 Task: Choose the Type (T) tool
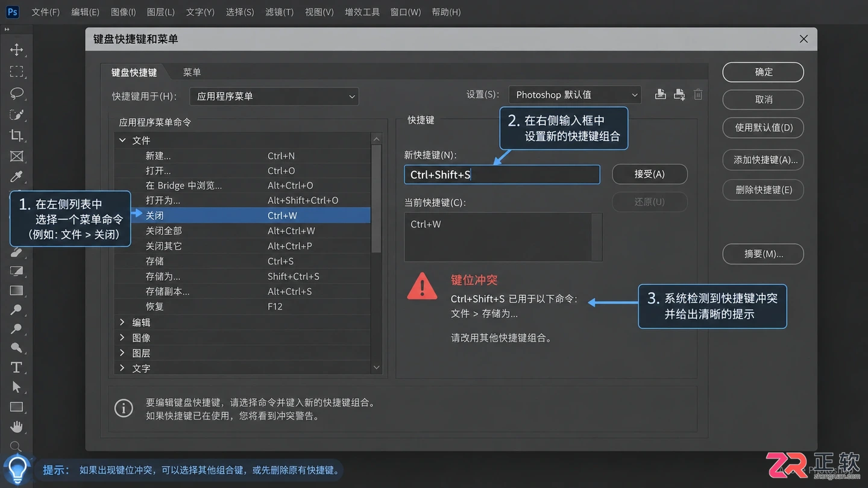pyautogui.click(x=16, y=367)
